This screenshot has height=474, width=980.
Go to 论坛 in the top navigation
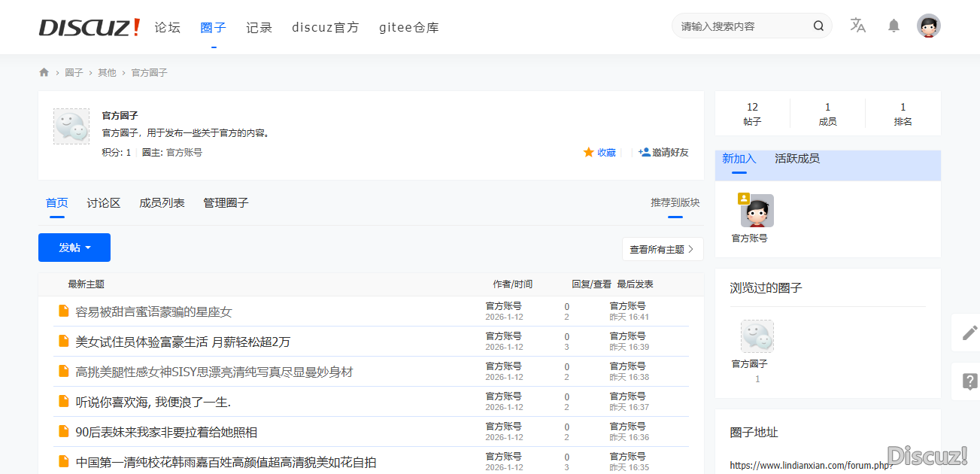coord(168,28)
